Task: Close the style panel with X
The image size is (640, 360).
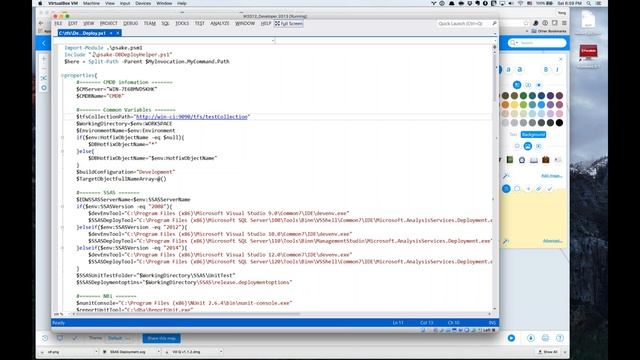Action: 560,60
